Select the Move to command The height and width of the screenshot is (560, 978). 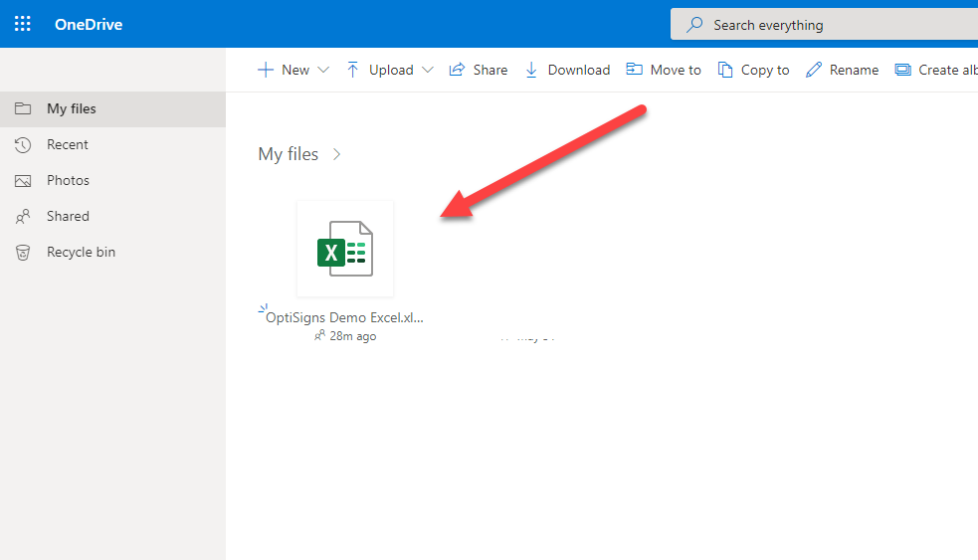click(x=664, y=70)
